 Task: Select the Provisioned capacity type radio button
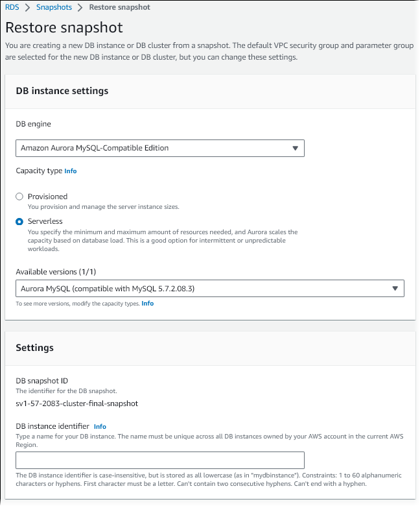pyautogui.click(x=19, y=197)
